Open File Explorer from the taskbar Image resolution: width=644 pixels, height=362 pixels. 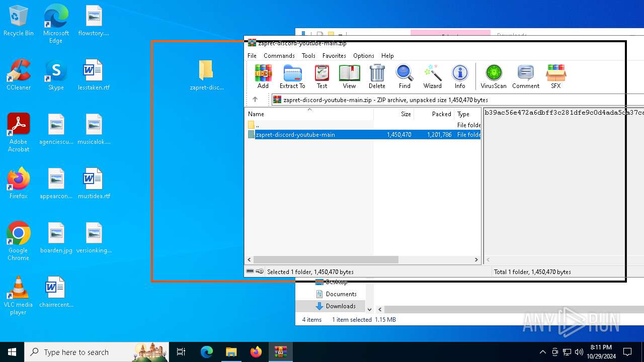click(231, 352)
